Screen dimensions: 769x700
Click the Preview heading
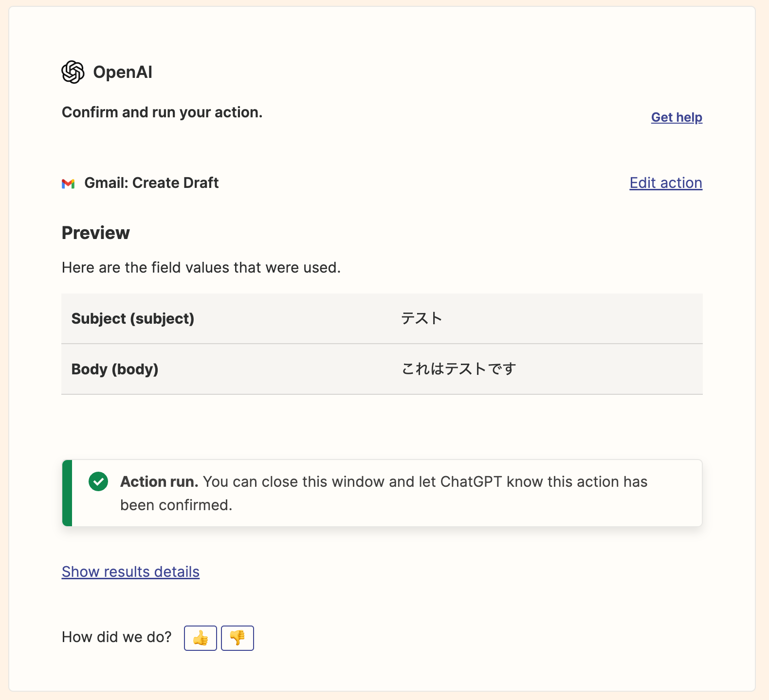pos(96,233)
